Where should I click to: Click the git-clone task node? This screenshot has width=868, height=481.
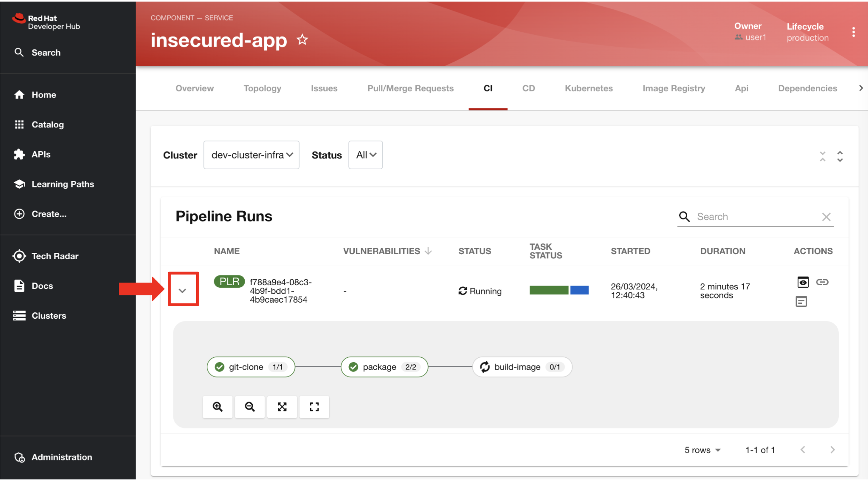click(x=251, y=367)
